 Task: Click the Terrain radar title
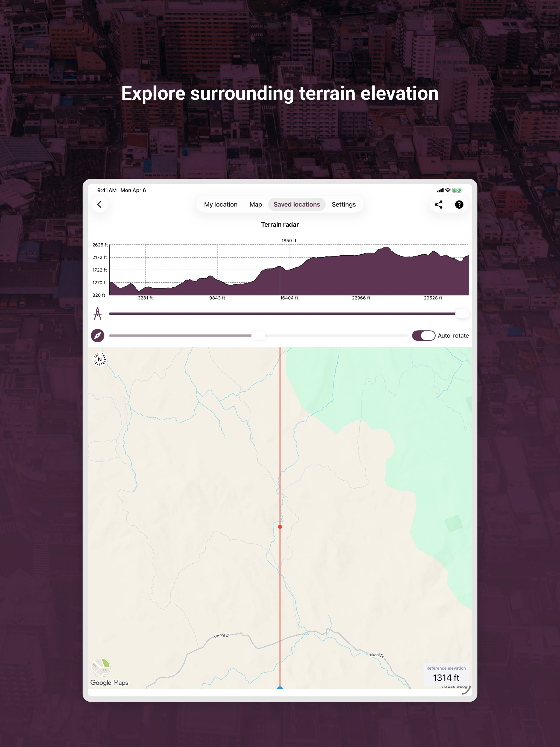280,224
